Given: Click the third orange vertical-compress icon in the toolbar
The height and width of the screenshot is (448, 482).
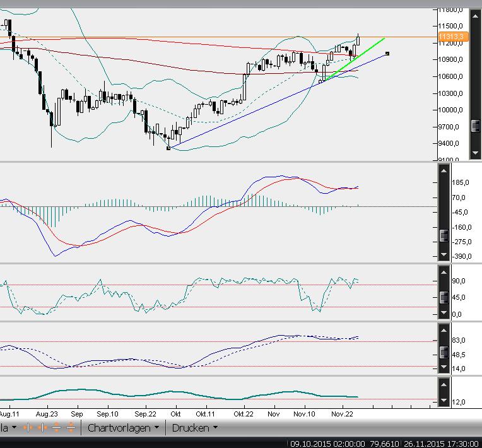Looking at the screenshot, I should click(x=56, y=428).
